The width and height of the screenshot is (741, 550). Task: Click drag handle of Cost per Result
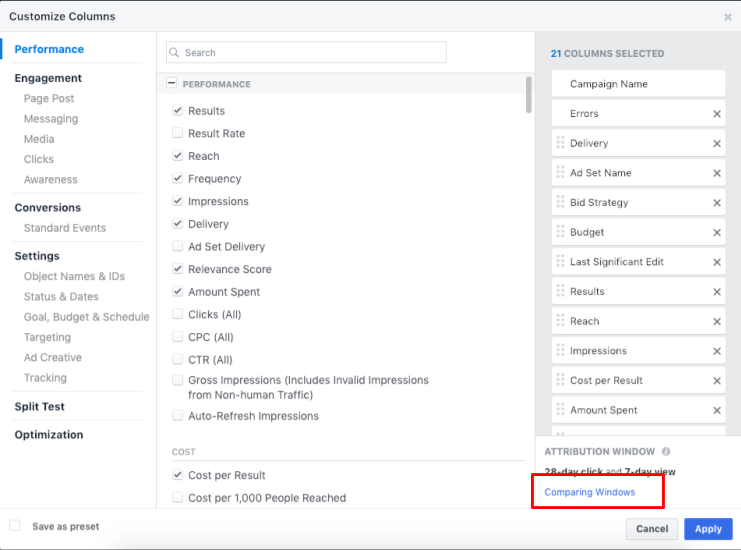560,379
